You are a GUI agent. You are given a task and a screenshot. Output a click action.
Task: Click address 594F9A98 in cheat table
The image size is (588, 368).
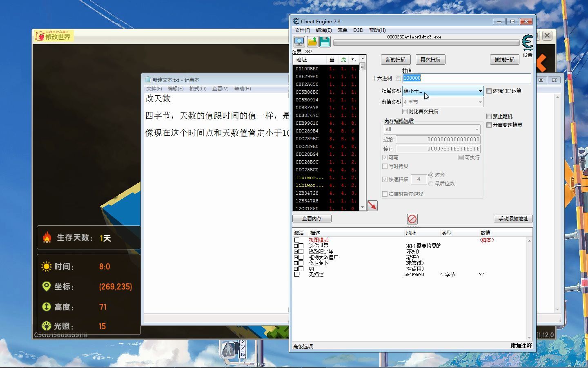click(x=414, y=274)
